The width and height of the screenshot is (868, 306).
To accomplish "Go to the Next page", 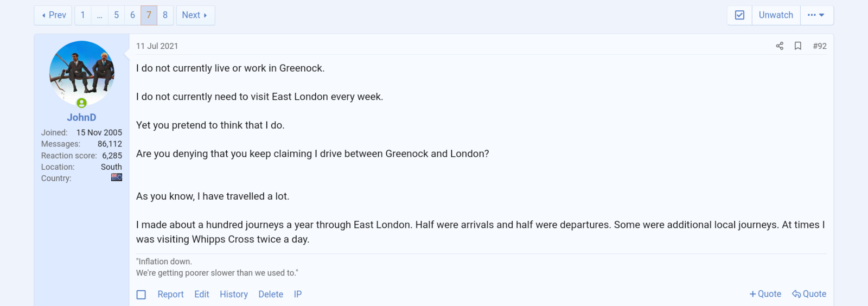I will pos(195,15).
